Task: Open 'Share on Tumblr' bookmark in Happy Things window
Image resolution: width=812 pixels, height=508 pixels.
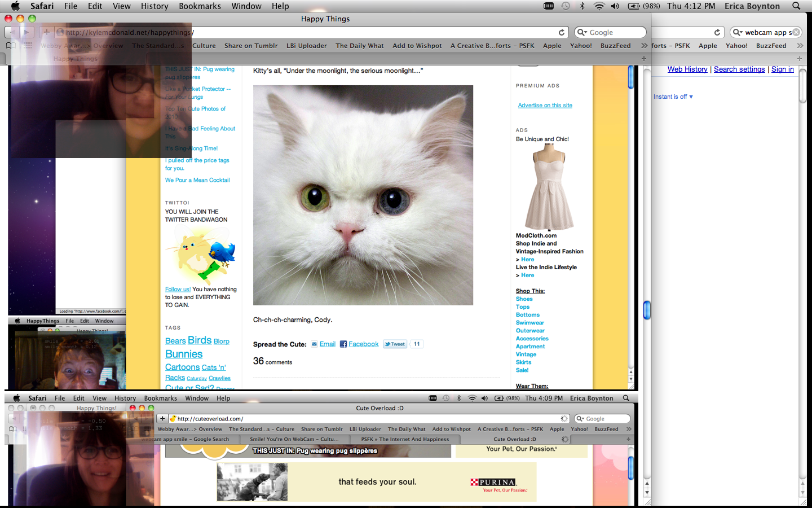Action: (251, 46)
